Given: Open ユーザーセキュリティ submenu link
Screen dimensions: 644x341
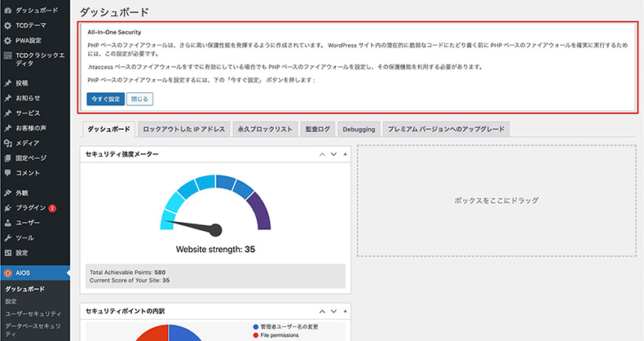Looking at the screenshot, I should point(33,314).
